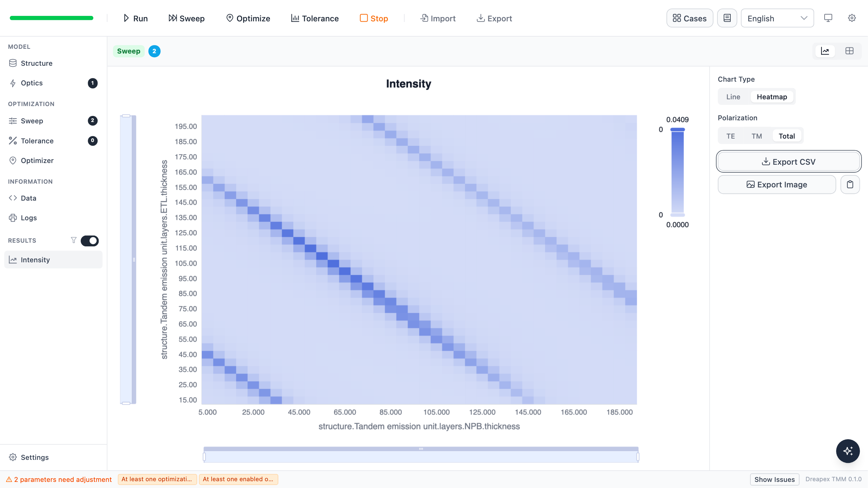Open the Logs page
Screen dimensions: 868x488
tap(53, 218)
